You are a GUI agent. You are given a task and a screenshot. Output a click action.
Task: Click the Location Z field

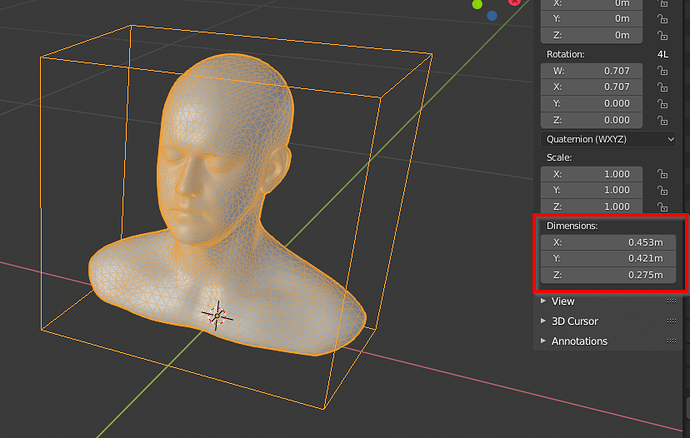(591, 35)
